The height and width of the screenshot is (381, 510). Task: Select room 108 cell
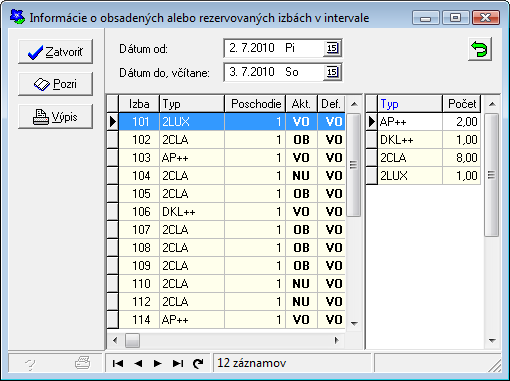click(139, 248)
